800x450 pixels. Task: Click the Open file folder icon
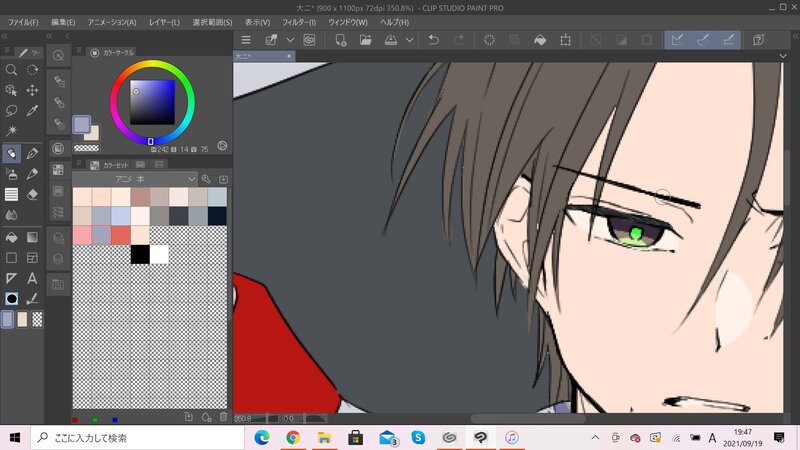pyautogui.click(x=365, y=40)
